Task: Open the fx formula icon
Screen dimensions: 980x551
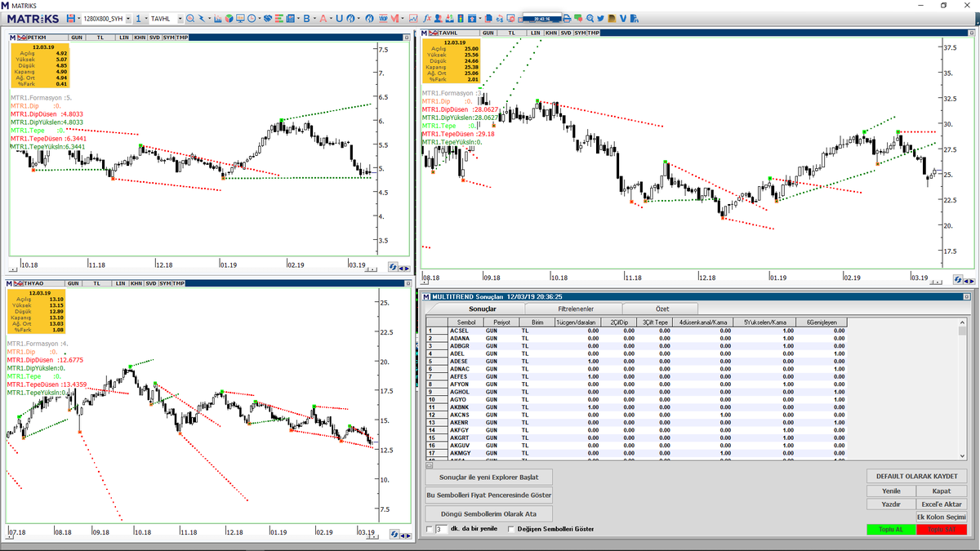Action: coord(427,18)
